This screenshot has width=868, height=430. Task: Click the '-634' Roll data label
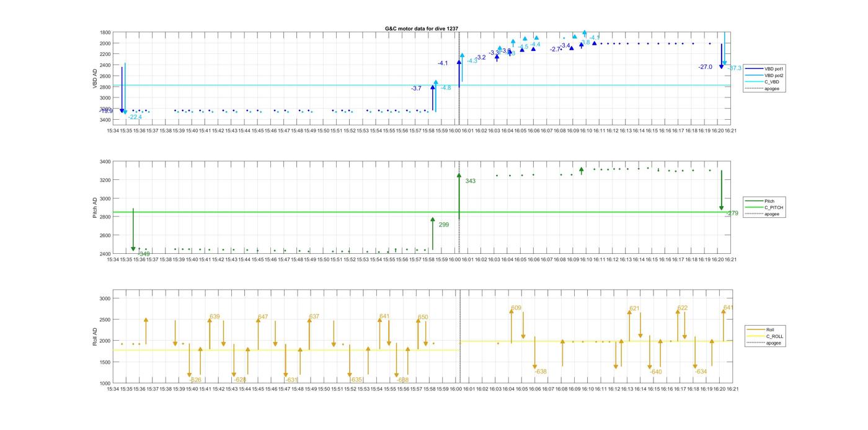[701, 372]
